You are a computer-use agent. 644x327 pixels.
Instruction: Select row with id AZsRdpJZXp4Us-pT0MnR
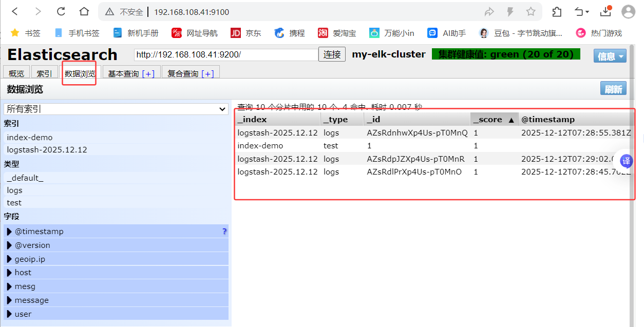coord(432,159)
